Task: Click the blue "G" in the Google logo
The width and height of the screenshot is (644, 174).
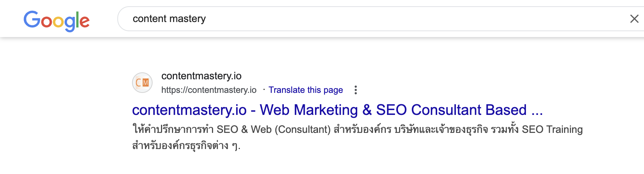Action: point(32,19)
